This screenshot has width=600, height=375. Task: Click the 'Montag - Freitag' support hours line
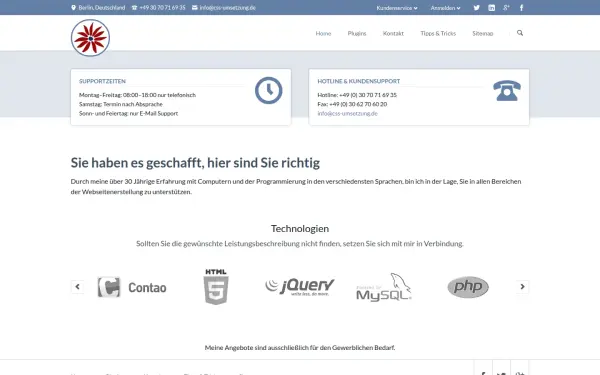pos(137,95)
